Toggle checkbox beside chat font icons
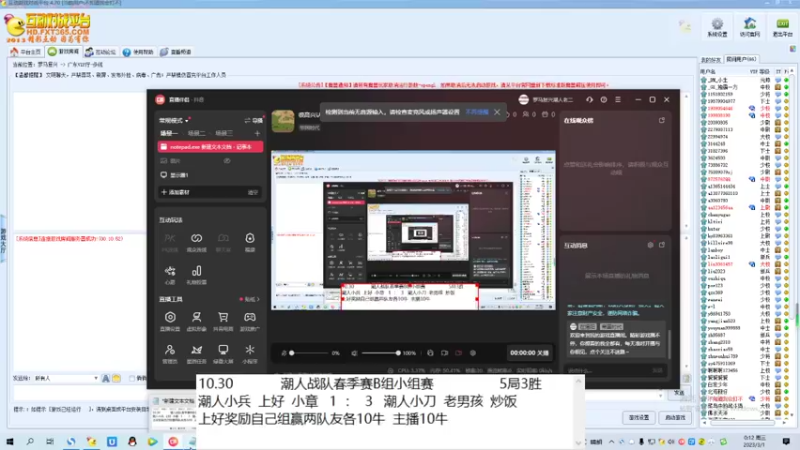This screenshot has width=800, height=450. 132,379
